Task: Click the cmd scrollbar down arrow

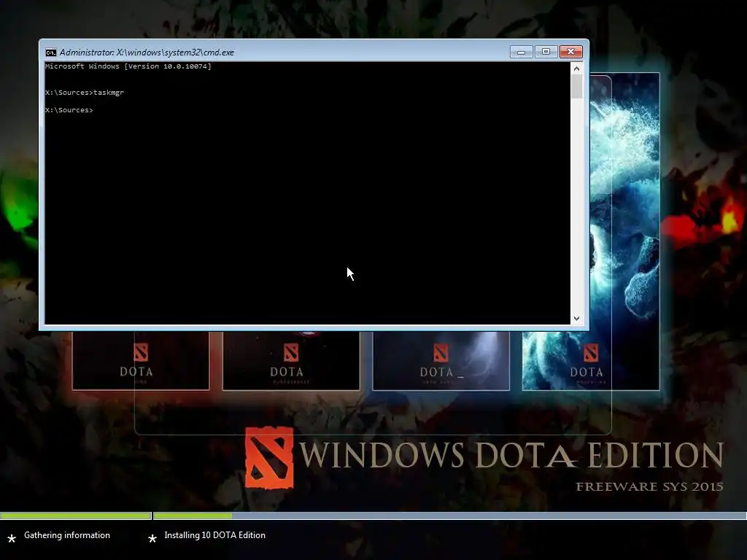Action: pyautogui.click(x=576, y=318)
